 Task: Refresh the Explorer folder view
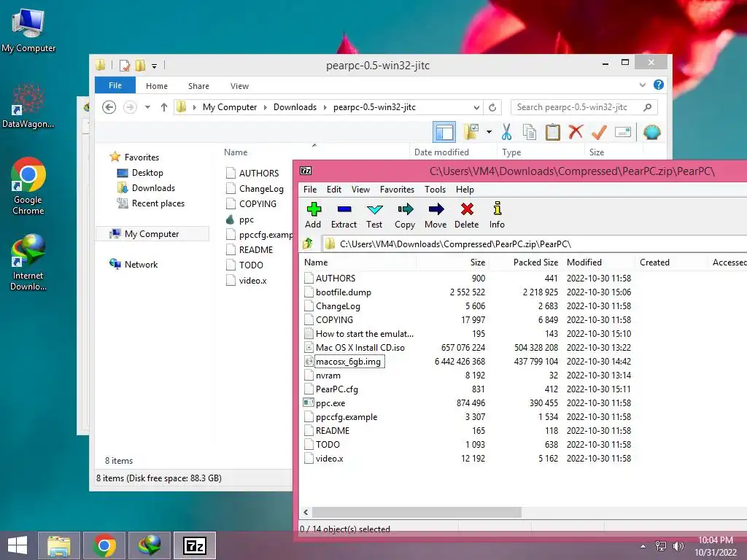[492, 108]
